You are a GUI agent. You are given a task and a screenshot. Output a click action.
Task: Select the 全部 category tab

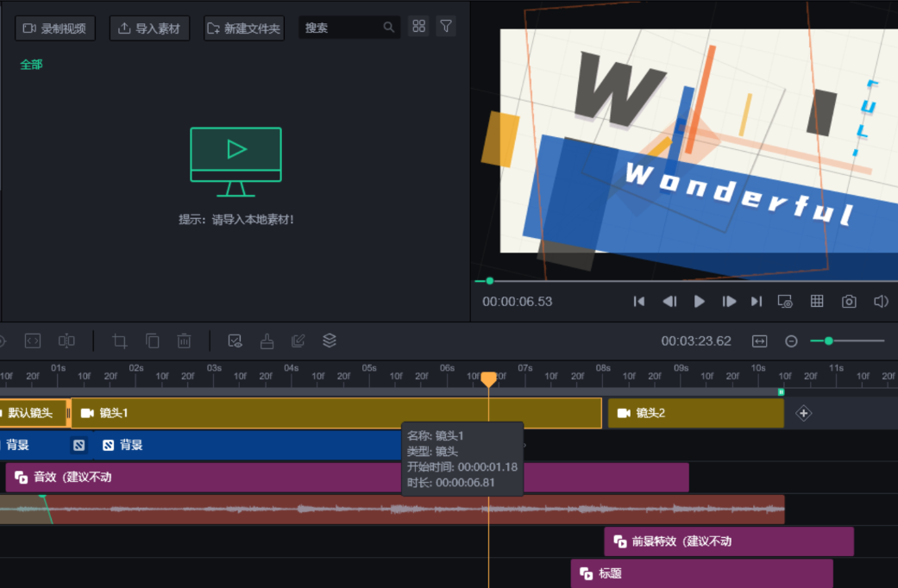[x=31, y=64]
